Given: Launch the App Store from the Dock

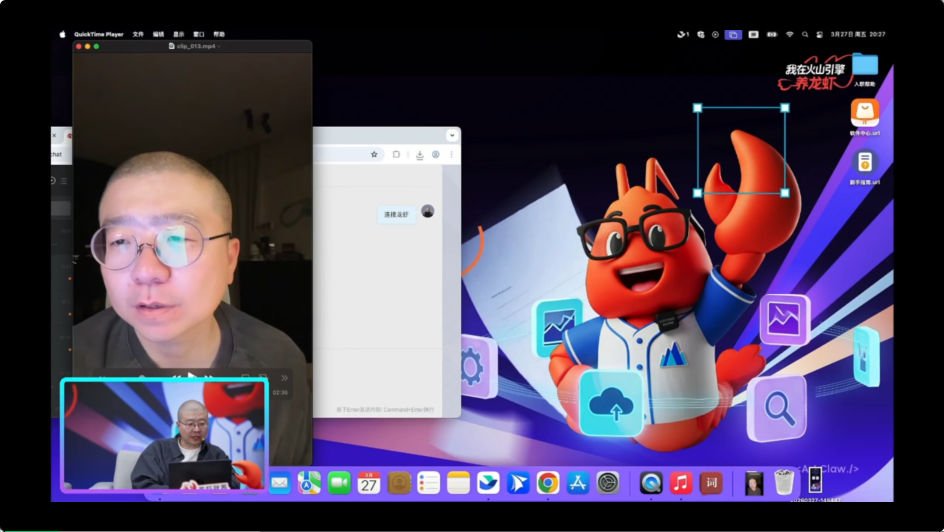Looking at the screenshot, I should [x=578, y=483].
